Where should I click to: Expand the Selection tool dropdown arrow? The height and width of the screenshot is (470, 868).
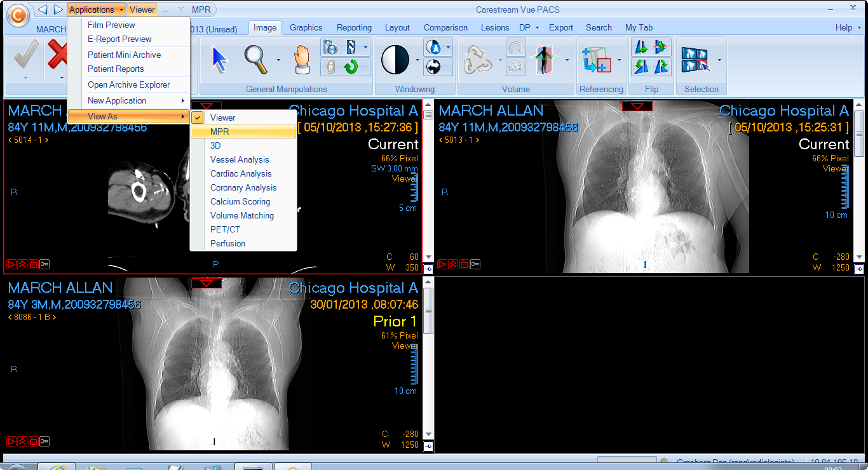[719, 60]
